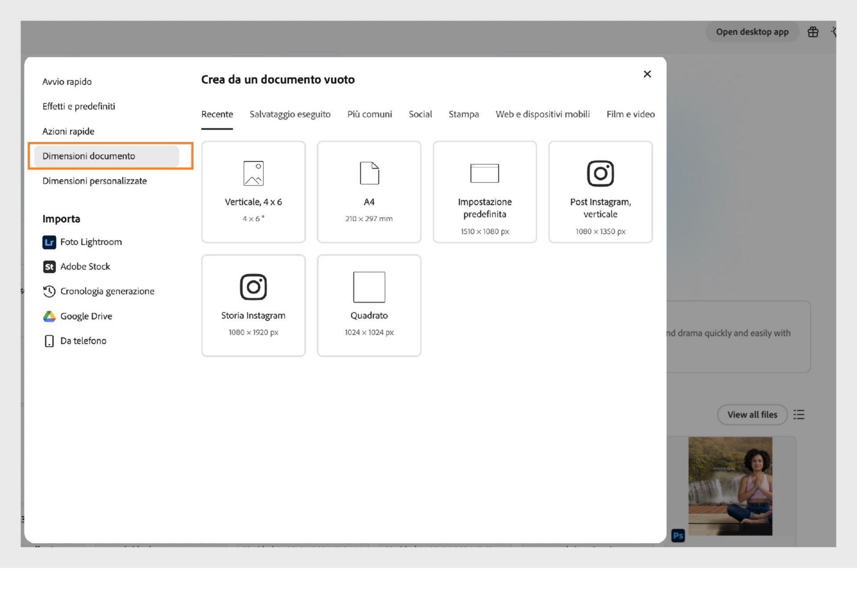Viewport: 857px width, 616px height.
Task: Select Avvio rapido in sidebar
Action: coord(67,82)
